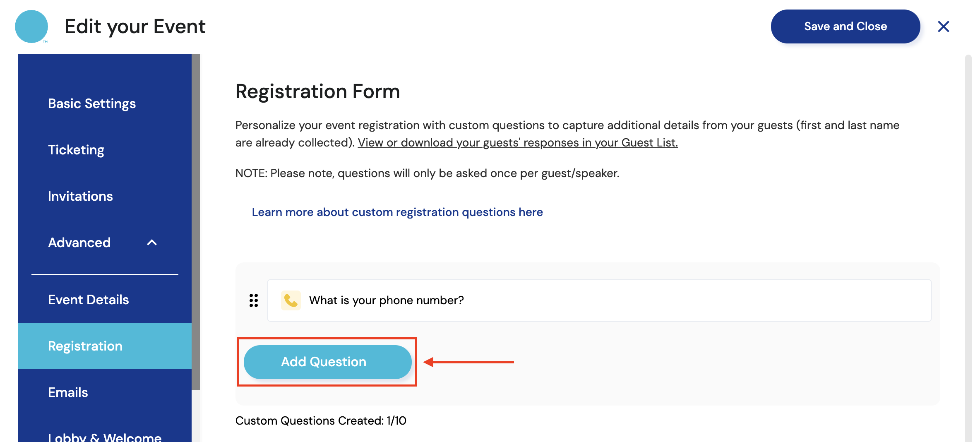Screen dimensions: 980x442
Task: Switch to the Emails section
Action: tap(68, 392)
